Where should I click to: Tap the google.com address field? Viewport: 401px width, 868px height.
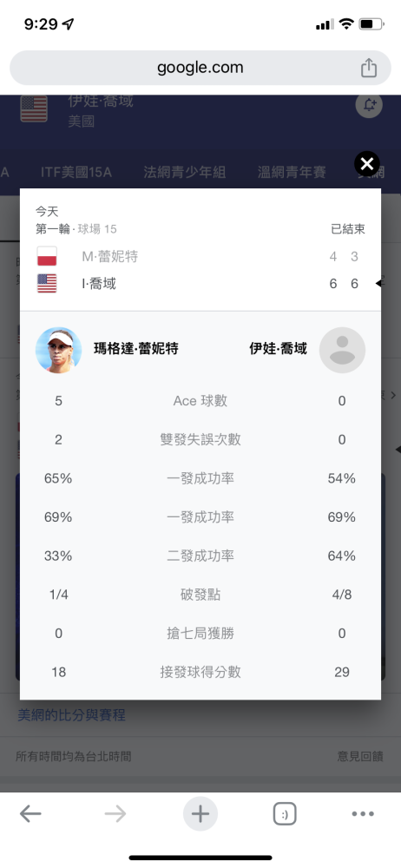tap(200, 68)
